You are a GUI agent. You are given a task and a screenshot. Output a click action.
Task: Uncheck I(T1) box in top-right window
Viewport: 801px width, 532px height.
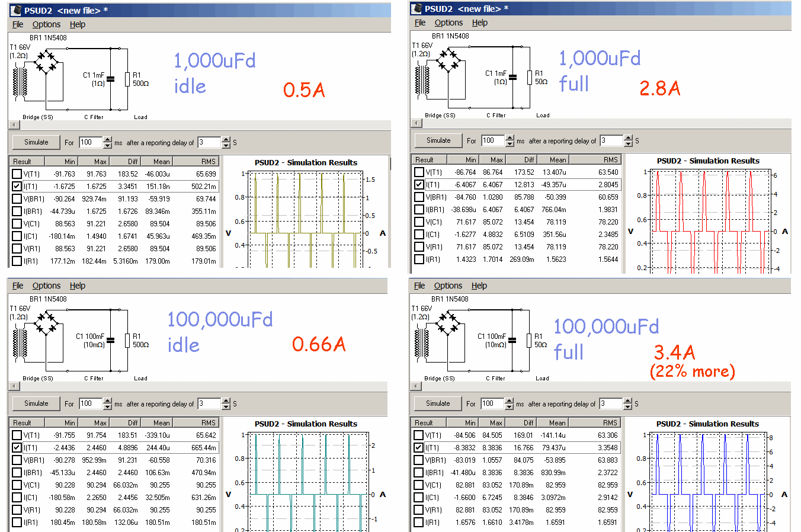[x=419, y=184]
